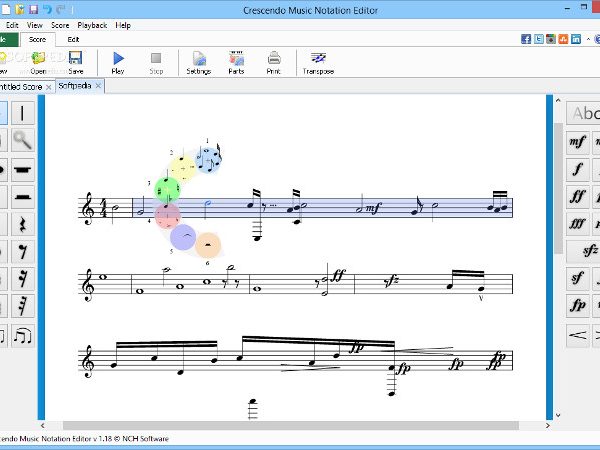
Task: Click the undo arrow in title bar
Action: pos(47,9)
